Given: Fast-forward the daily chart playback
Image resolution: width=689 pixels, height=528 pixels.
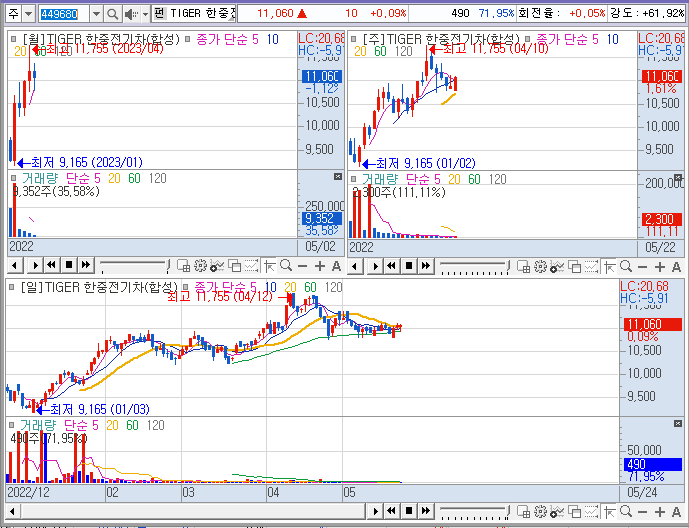Looking at the screenshot, I should (x=426, y=511).
